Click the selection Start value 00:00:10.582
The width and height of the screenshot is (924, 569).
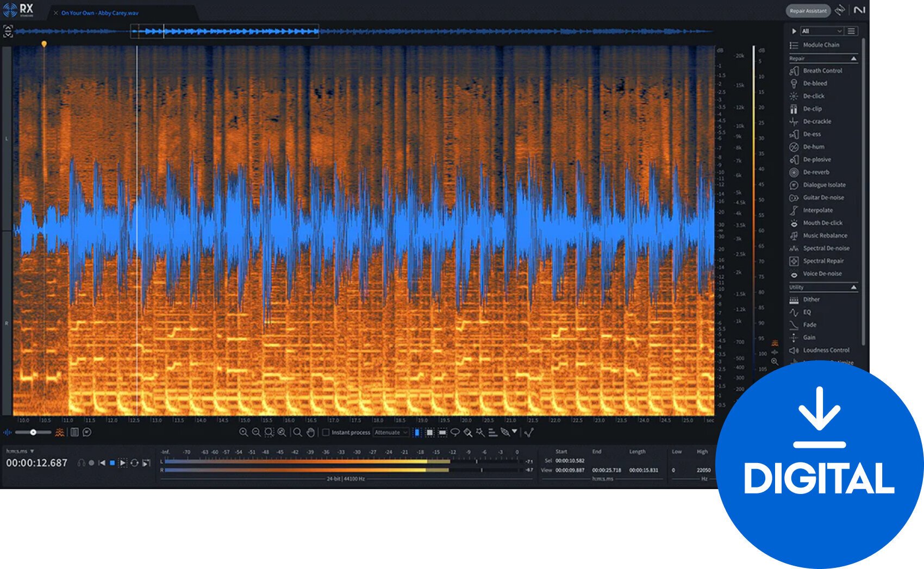[570, 461]
